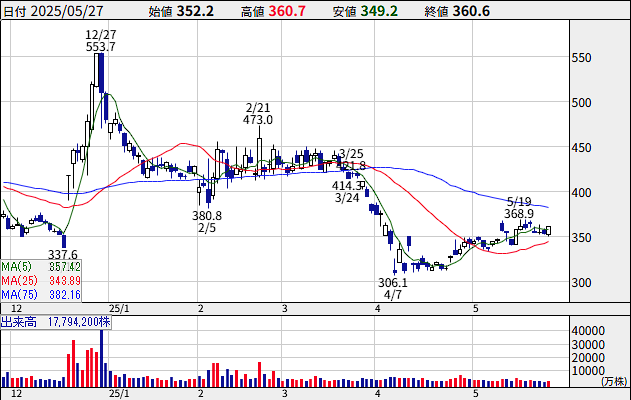Viewport: 631px width, 400px height.
Task: Click the MA(75) legend value 382.16
Action: pos(65,295)
